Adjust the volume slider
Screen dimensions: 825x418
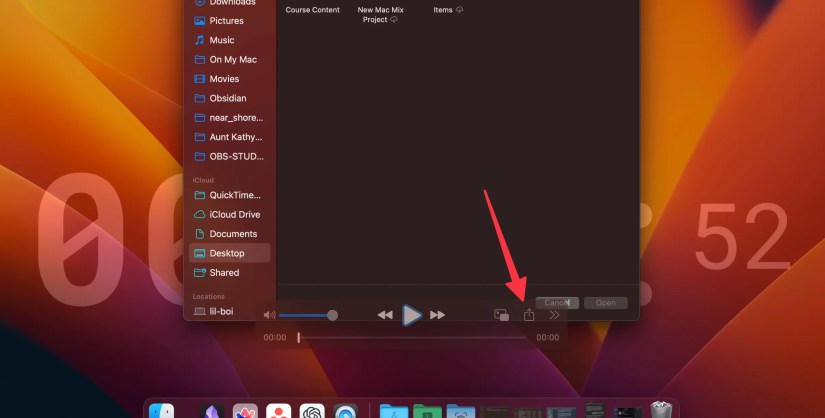coord(308,315)
